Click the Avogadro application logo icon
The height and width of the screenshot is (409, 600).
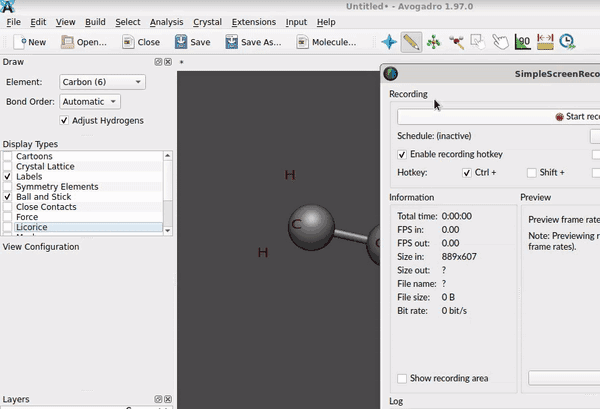8,6
